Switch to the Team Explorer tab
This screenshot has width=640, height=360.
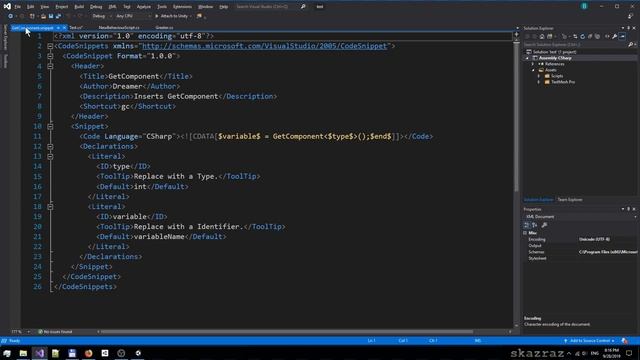click(570, 200)
